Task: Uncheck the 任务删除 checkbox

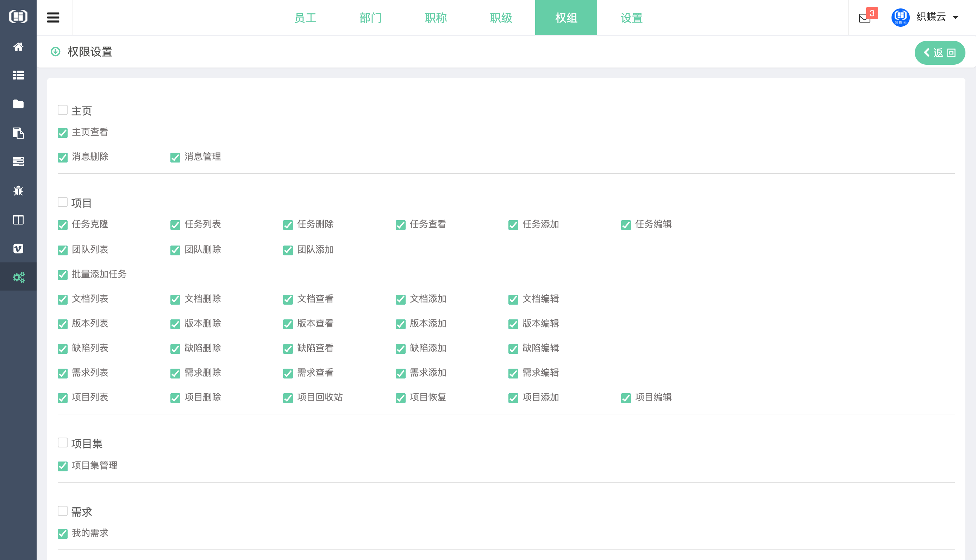Action: [288, 225]
